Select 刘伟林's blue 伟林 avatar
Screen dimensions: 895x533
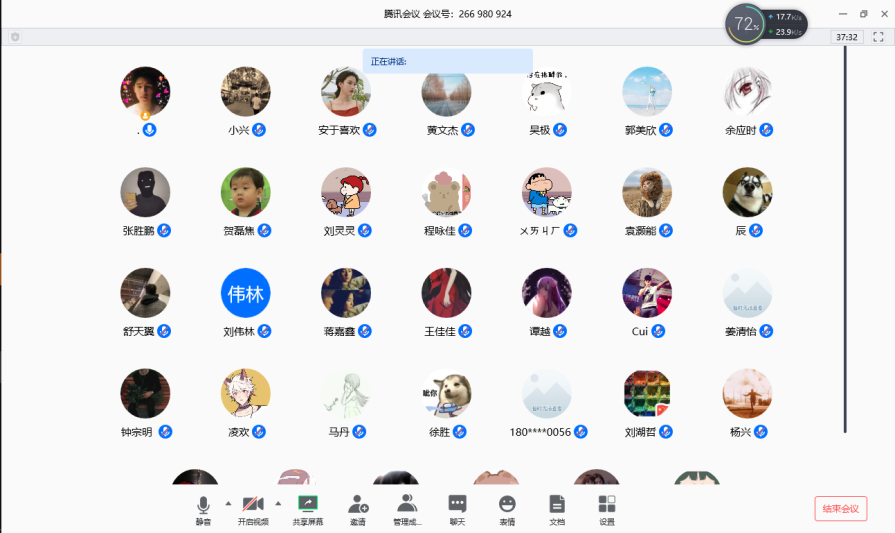245,293
